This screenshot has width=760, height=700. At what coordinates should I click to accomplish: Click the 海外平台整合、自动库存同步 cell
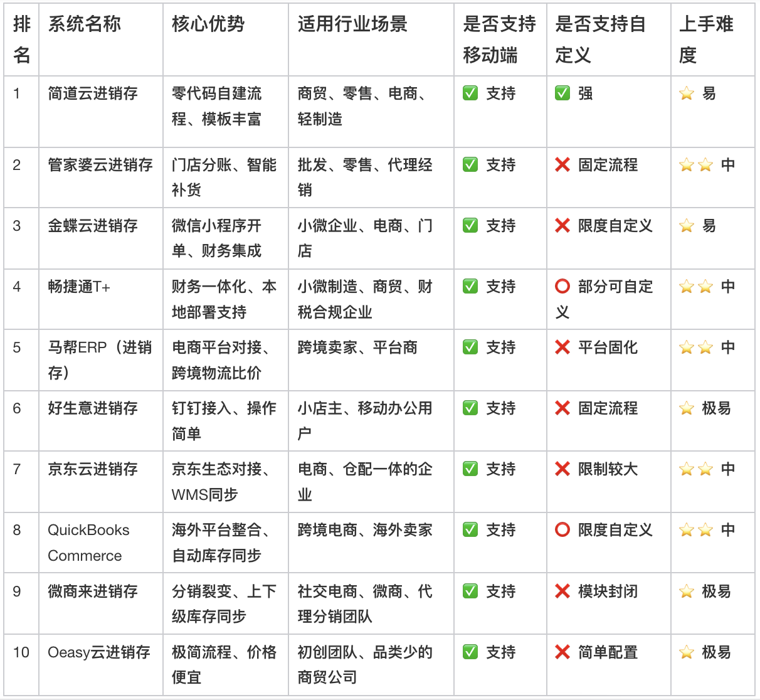pos(226,543)
